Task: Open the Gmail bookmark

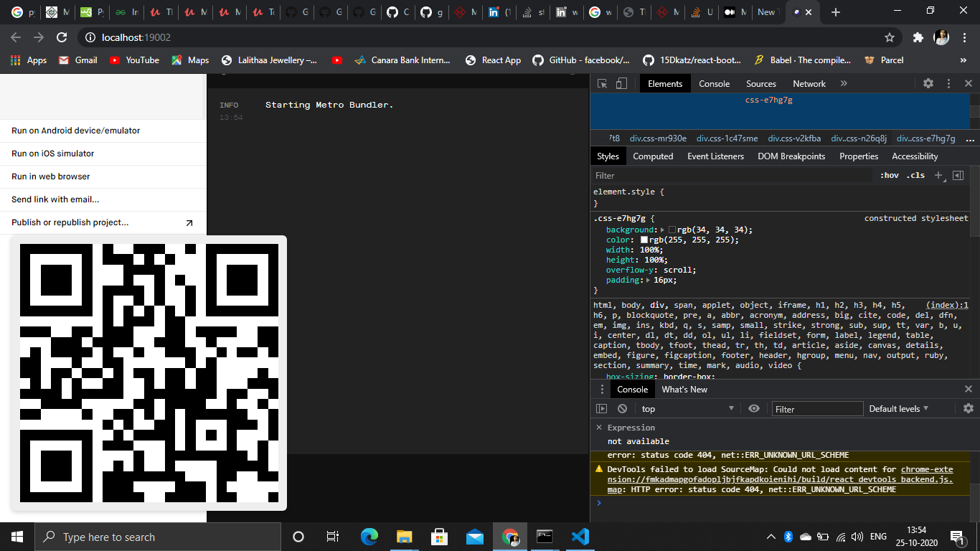Action: (x=77, y=60)
